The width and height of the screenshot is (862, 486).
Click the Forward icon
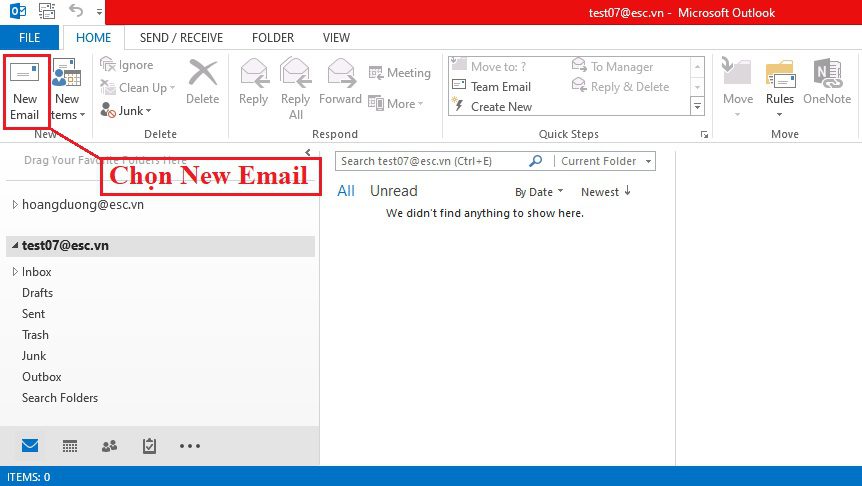point(341,73)
